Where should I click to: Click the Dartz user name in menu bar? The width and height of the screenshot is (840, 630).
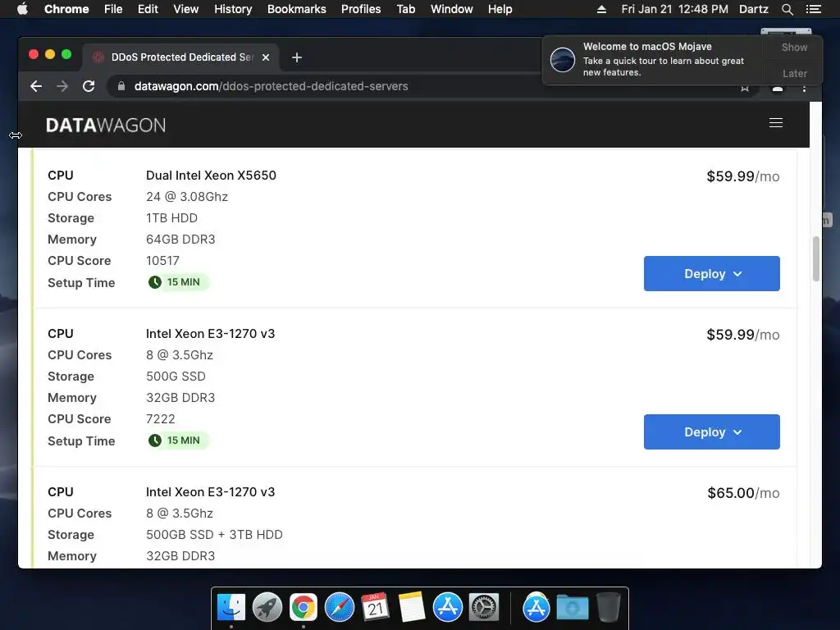tap(753, 9)
